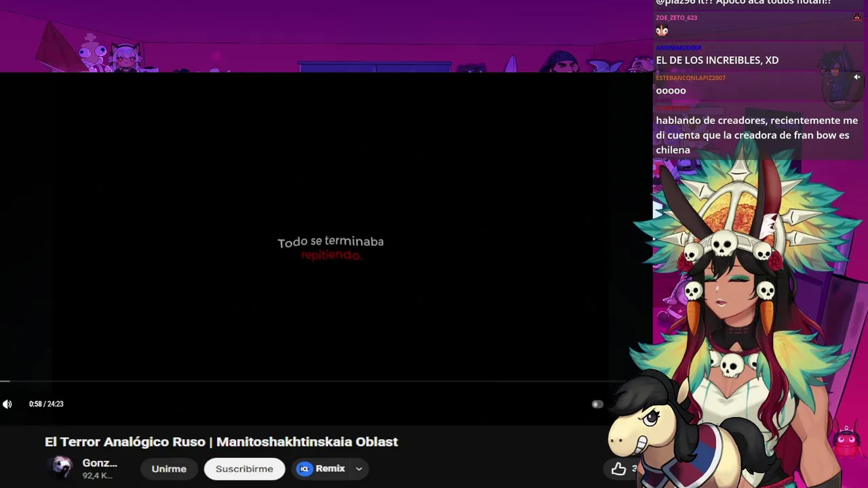Click chat message EL DE LOS INCREIBLES, XD
868x488 pixels.
[x=717, y=60]
